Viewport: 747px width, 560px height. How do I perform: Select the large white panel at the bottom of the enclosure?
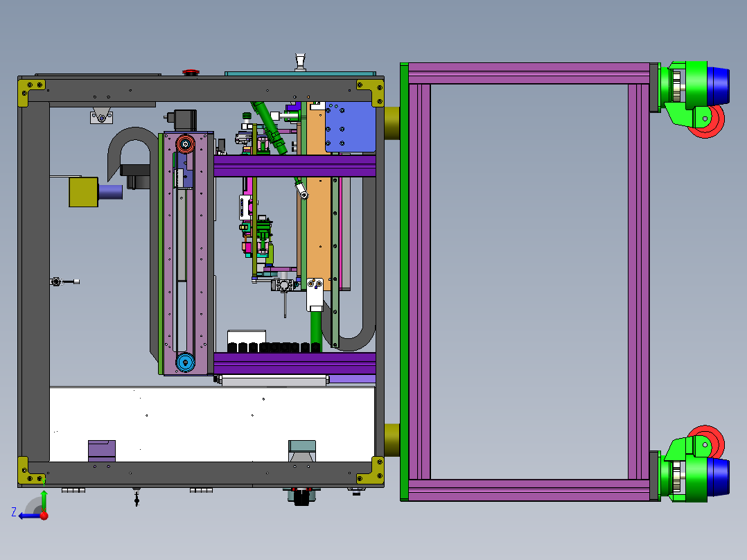[x=212, y=424]
